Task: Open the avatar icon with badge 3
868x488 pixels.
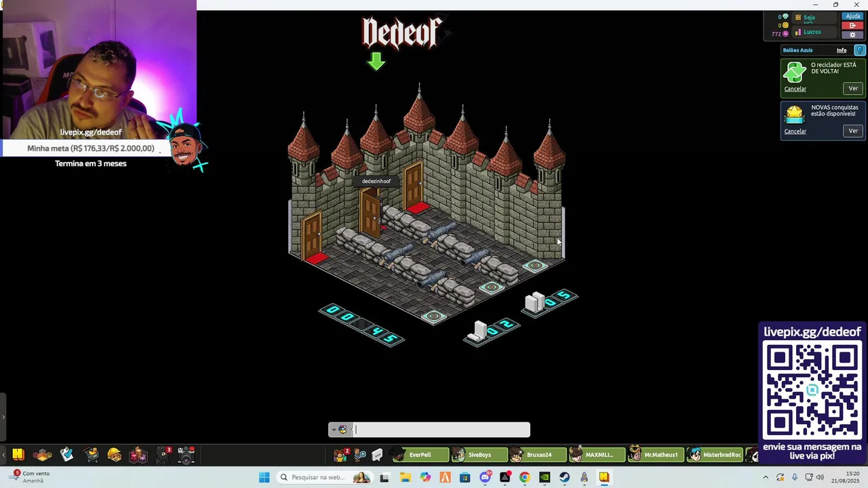Action: pyautogui.click(x=163, y=455)
